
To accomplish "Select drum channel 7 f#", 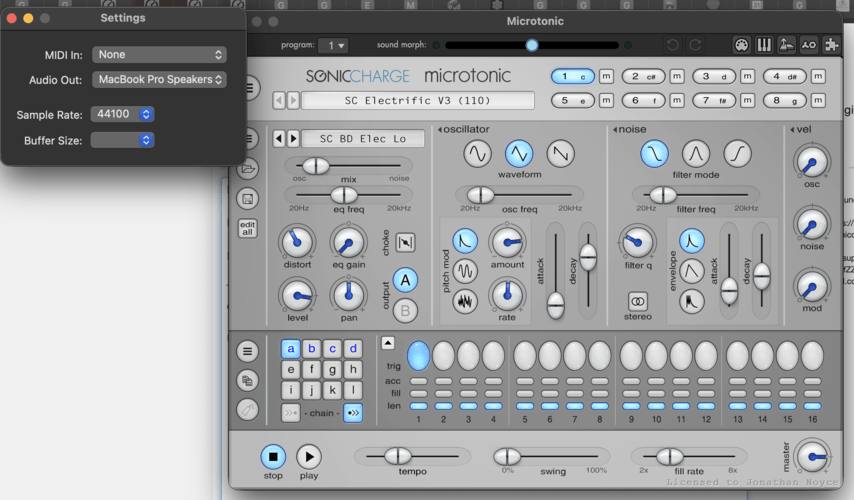I will pyautogui.click(x=714, y=100).
